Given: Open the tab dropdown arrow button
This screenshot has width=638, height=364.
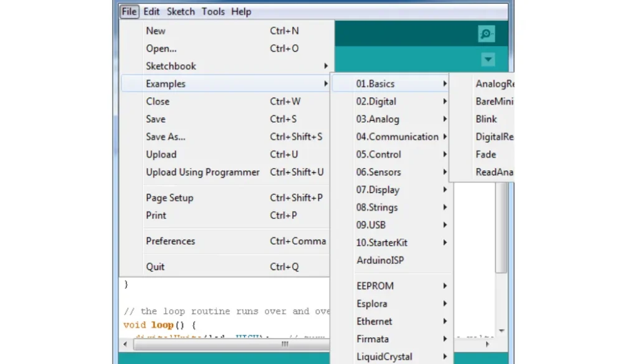Looking at the screenshot, I should click(x=488, y=60).
